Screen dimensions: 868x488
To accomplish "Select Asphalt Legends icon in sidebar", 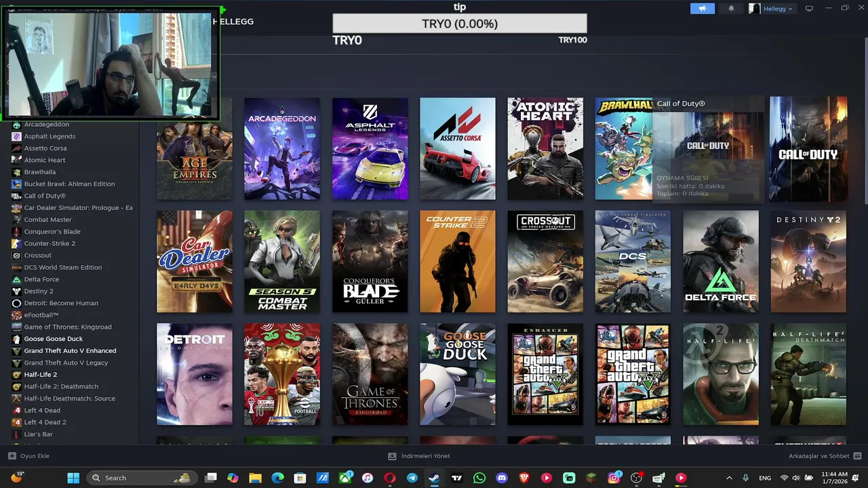I will 16,136.
